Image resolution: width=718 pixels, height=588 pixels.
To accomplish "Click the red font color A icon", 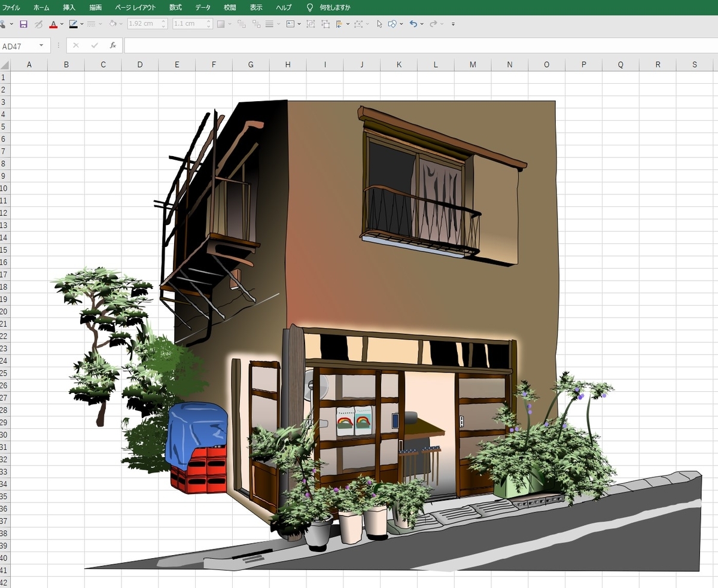I will tap(53, 24).
